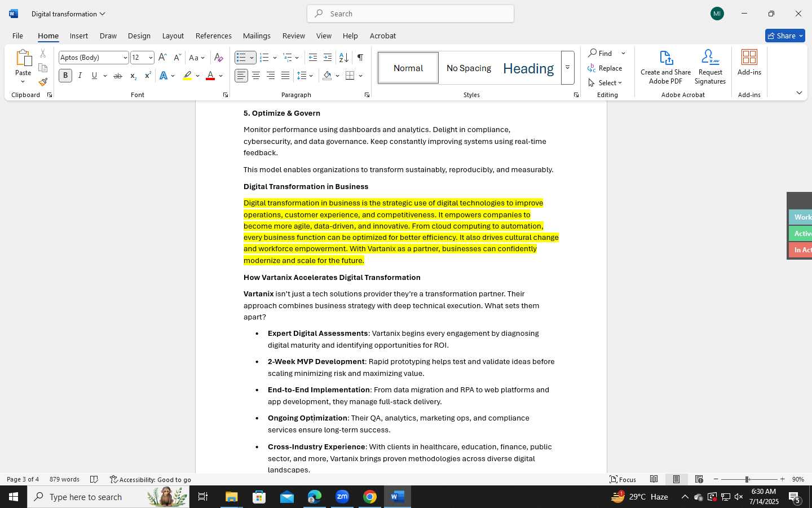Toggle left text alignment
The width and height of the screenshot is (812, 508).
tap(241, 76)
